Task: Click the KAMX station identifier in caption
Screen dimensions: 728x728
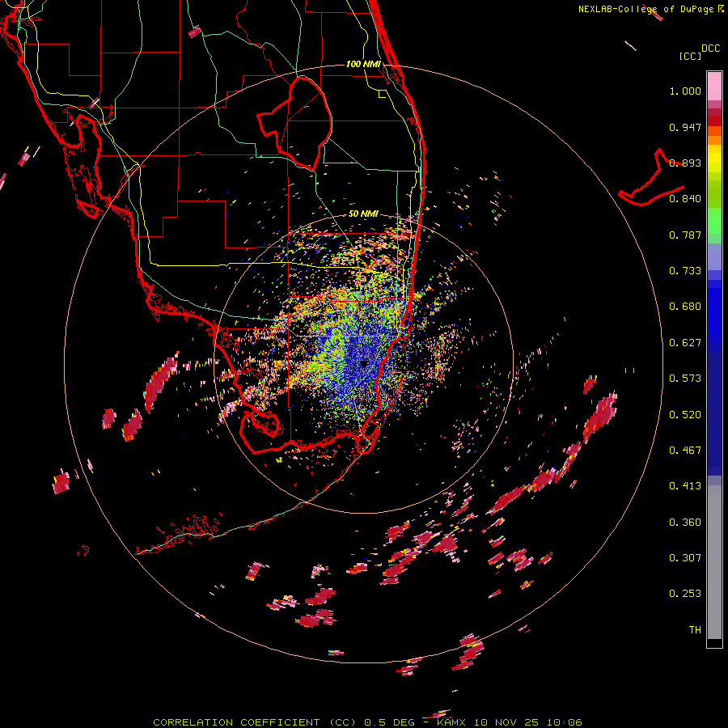Action: click(x=451, y=722)
